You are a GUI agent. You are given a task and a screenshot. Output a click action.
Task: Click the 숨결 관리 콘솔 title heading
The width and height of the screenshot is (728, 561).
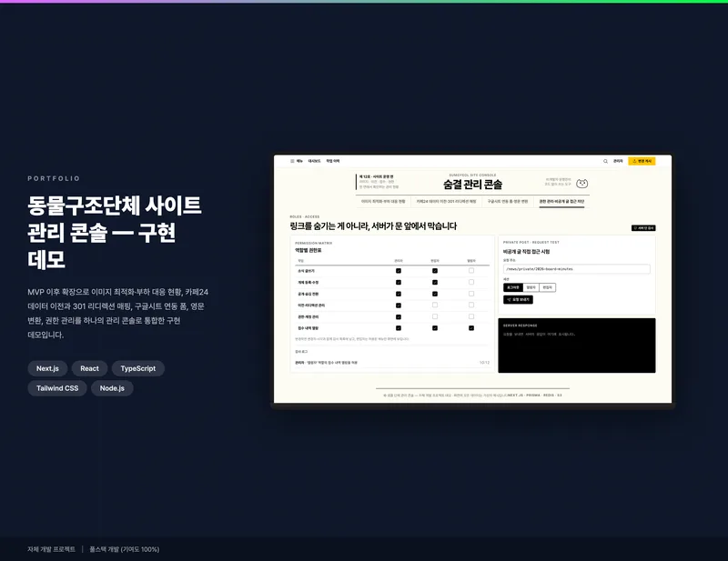coord(472,185)
